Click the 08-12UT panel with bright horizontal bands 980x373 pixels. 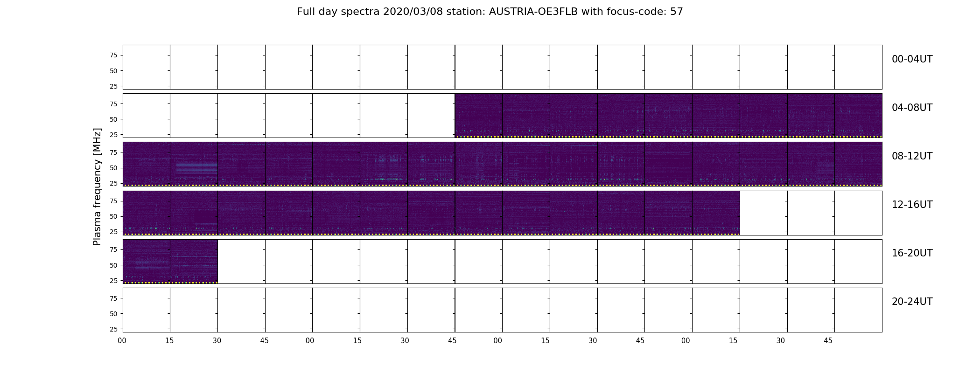[194, 164]
